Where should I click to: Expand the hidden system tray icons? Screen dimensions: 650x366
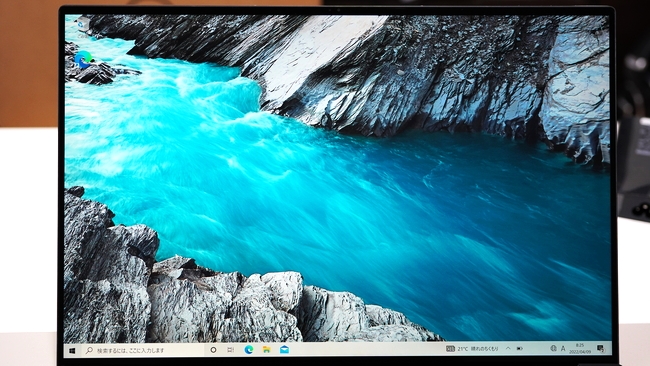[x=508, y=349]
